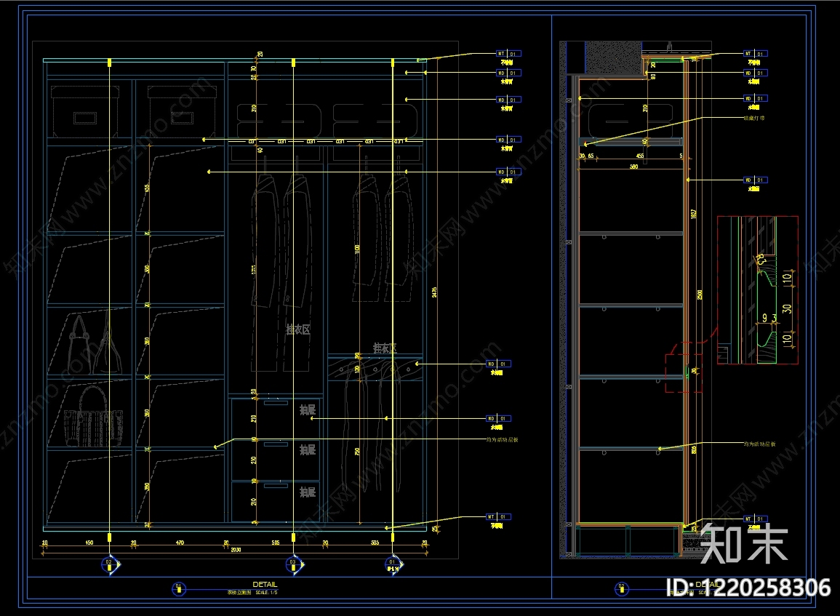Viewport: 840px width, 616px height.
Task: Select the 均为活动层板 note in the section view
Action: click(x=759, y=444)
